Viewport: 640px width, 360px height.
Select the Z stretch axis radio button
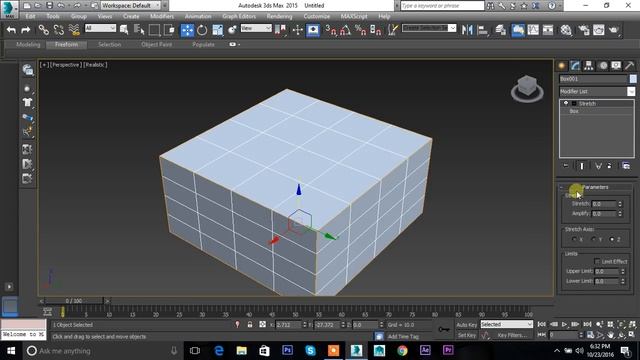pos(611,239)
